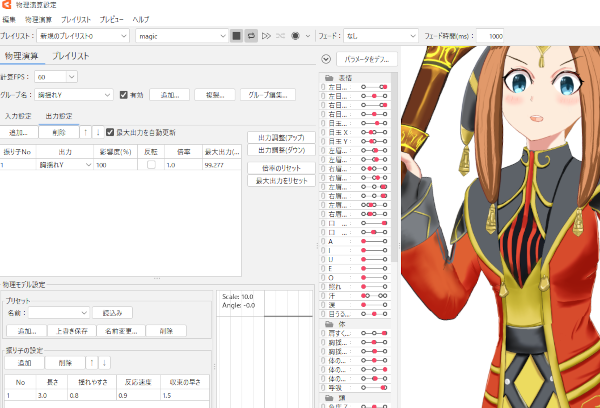Click small icon left of parameter O
Screen dimensions: 600x408
[x=323, y=277]
